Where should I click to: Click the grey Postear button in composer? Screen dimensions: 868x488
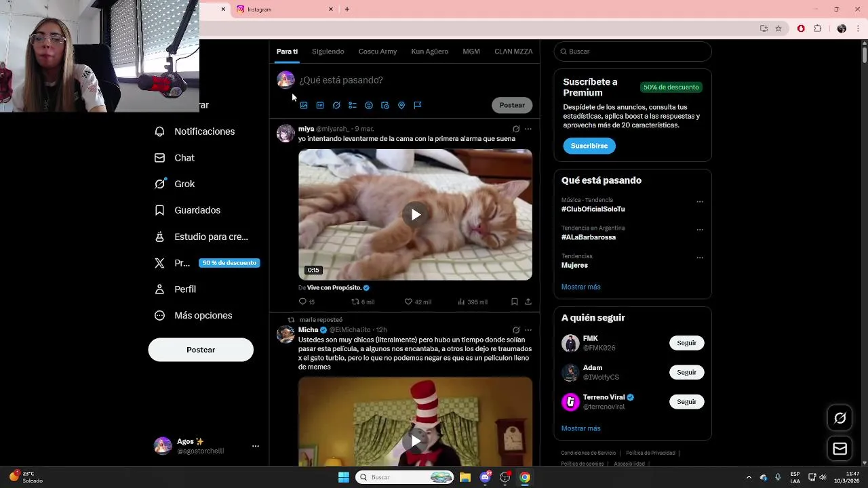pos(512,105)
